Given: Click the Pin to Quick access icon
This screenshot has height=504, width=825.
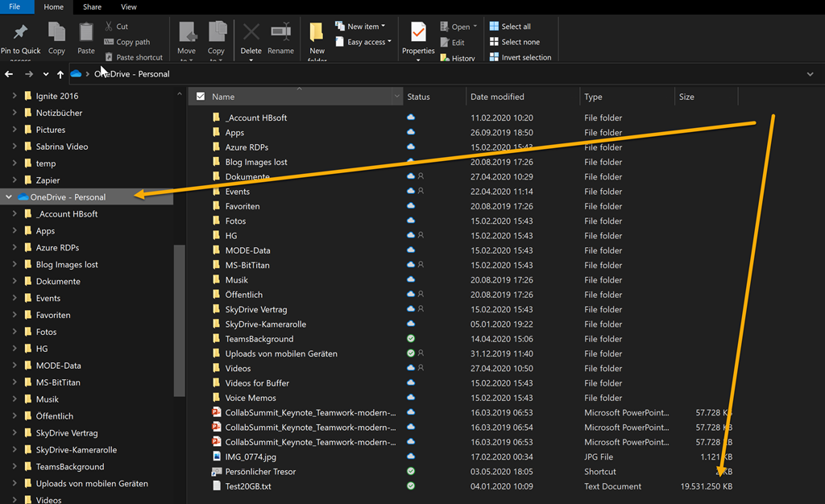Looking at the screenshot, I should [x=20, y=33].
